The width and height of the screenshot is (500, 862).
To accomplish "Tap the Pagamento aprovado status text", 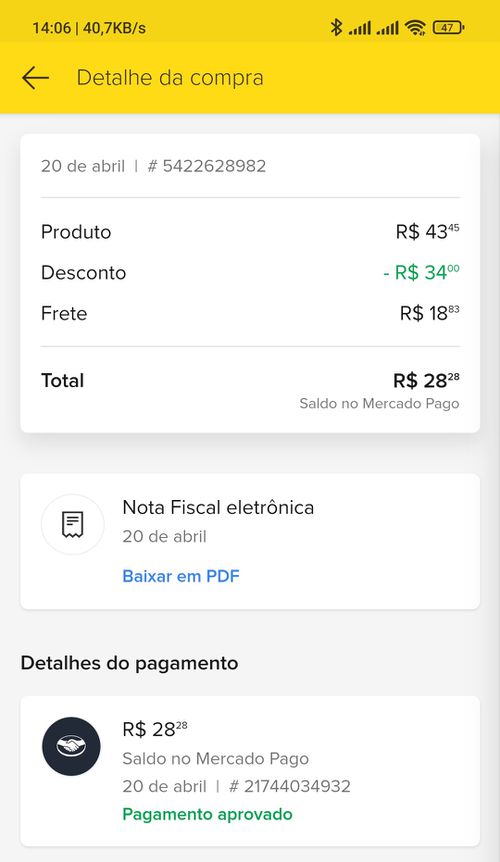I will click(x=207, y=814).
